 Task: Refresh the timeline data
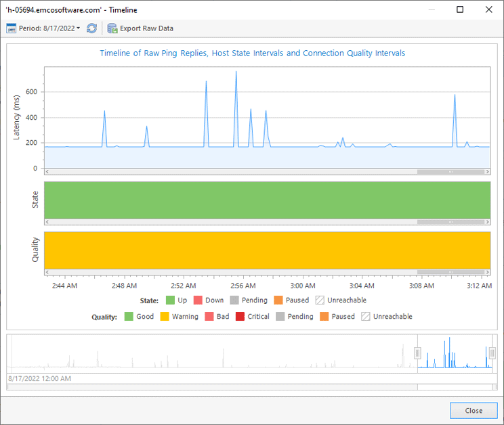(x=91, y=28)
